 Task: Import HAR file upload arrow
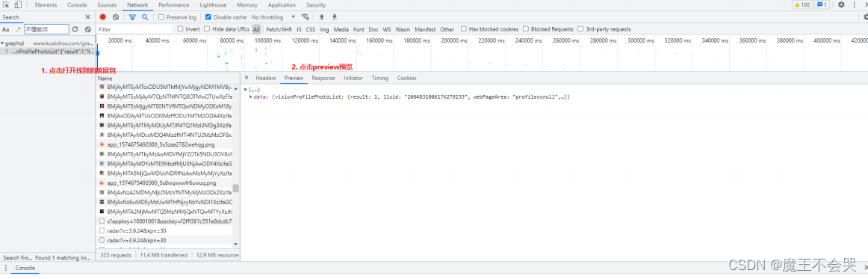[x=322, y=17]
